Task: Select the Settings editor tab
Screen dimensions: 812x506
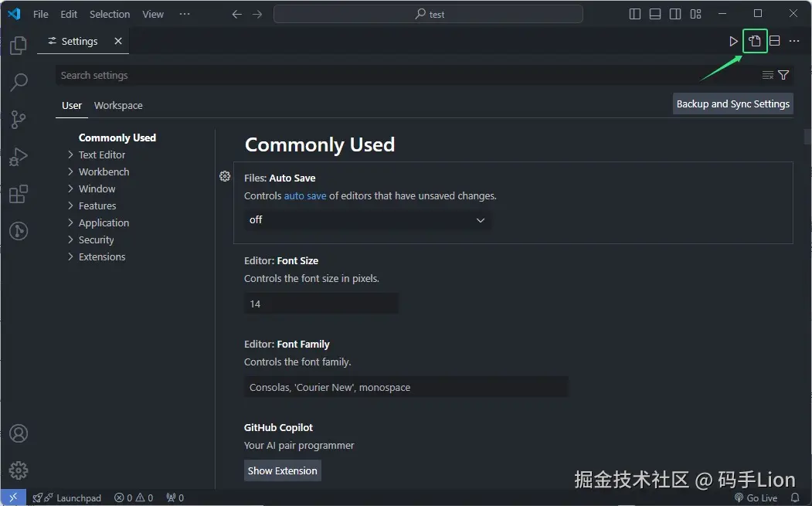Action: click(x=83, y=41)
